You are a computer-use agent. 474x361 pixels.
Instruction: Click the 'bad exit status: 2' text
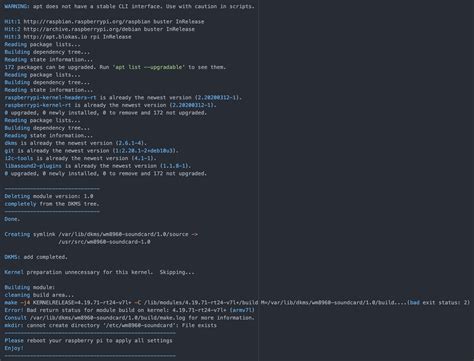(x=438, y=303)
